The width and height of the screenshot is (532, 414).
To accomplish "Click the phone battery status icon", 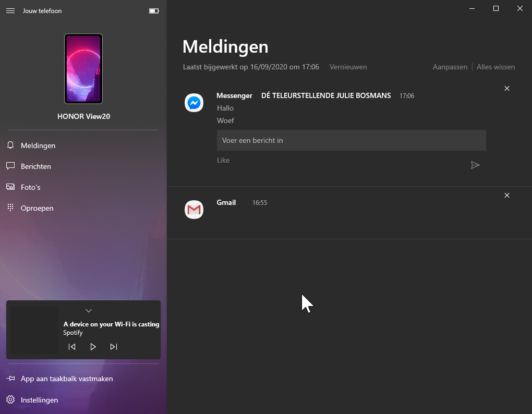I will 154,11.
